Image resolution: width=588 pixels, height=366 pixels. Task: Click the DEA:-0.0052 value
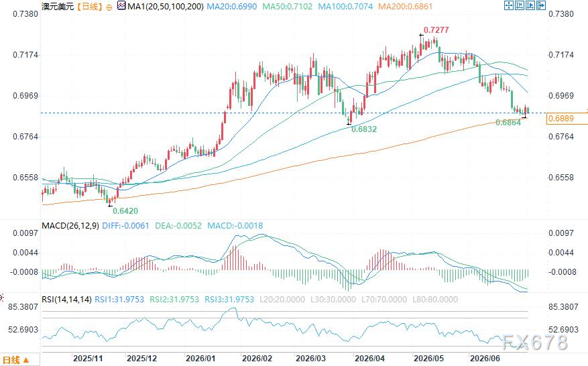178,226
